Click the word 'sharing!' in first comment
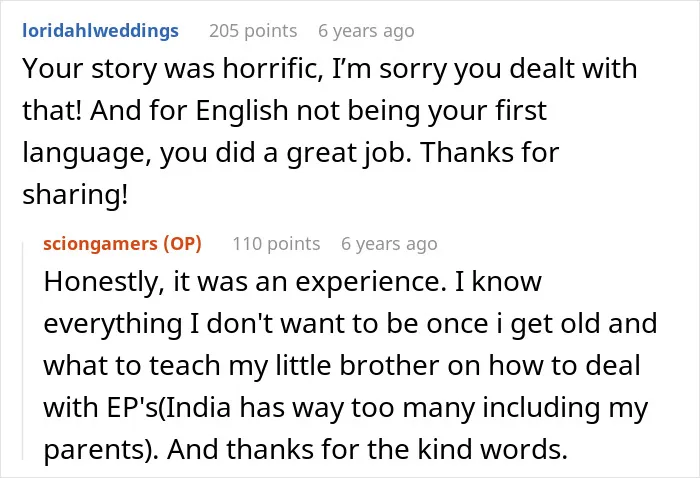The height and width of the screenshot is (478, 700). click(x=75, y=195)
